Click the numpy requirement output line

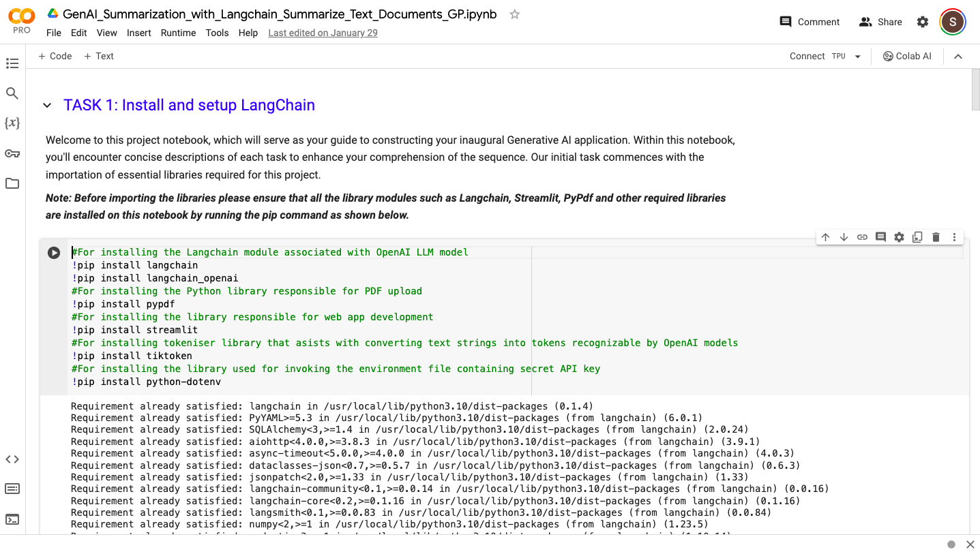[x=389, y=524]
